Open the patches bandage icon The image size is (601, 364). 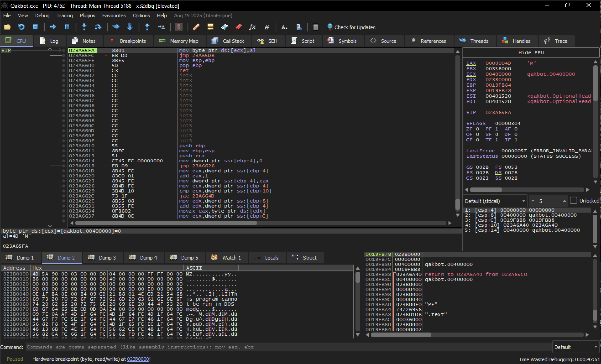tap(196, 27)
